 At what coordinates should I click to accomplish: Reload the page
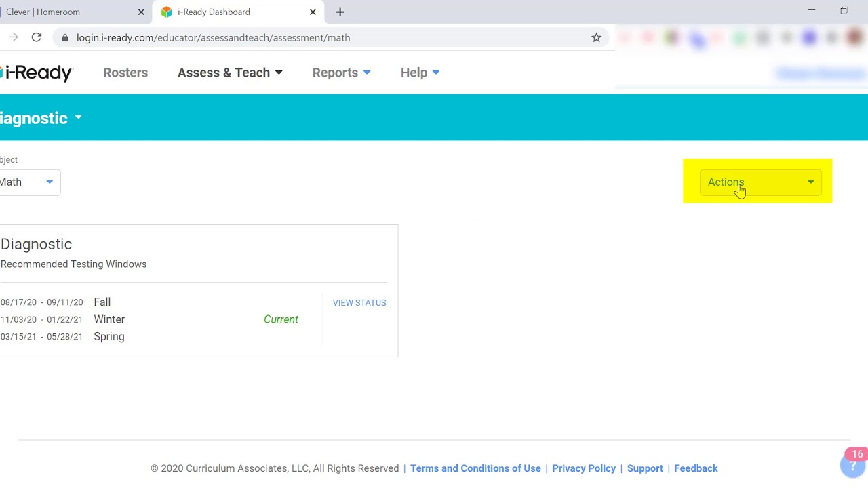37,37
